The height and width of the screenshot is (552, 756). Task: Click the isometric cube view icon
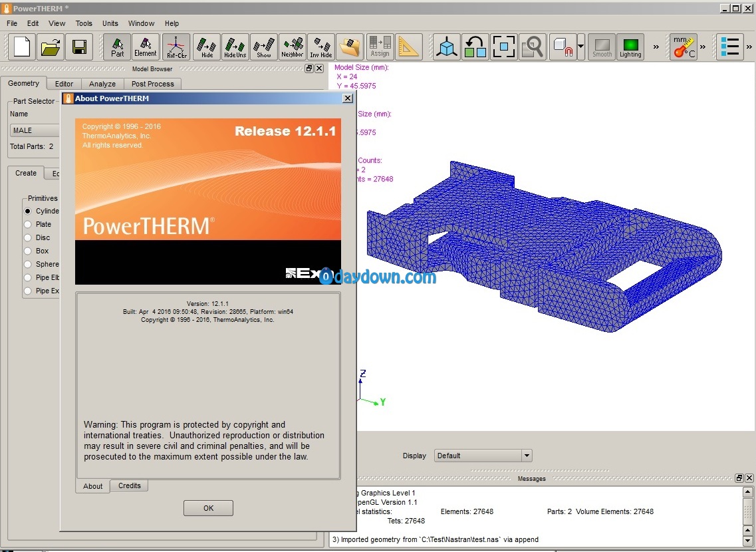pos(446,47)
